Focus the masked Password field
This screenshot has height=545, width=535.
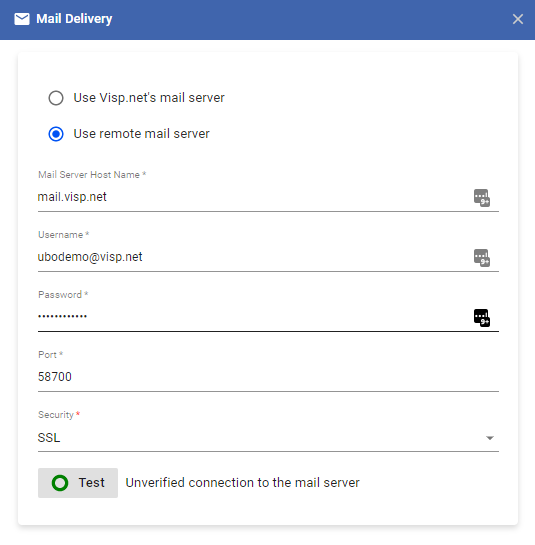click(253, 317)
